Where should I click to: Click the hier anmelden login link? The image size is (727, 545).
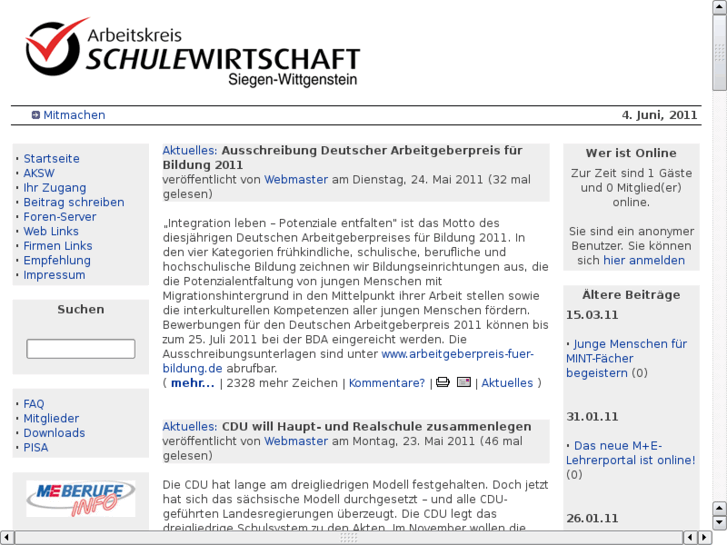(x=644, y=260)
